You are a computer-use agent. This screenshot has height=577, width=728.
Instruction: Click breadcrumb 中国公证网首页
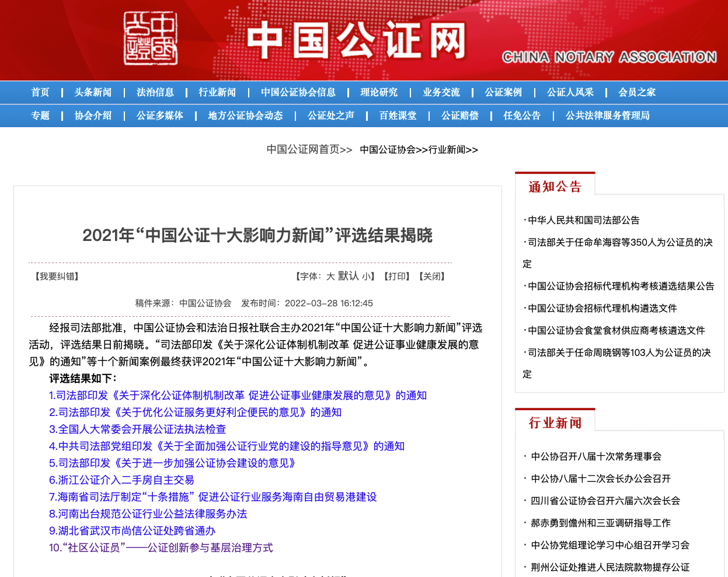click(303, 149)
